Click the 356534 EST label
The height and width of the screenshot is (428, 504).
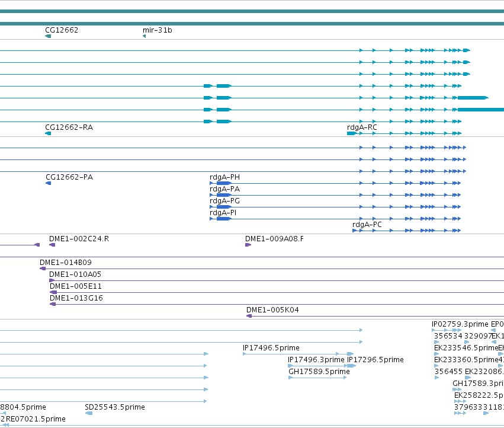448,336
